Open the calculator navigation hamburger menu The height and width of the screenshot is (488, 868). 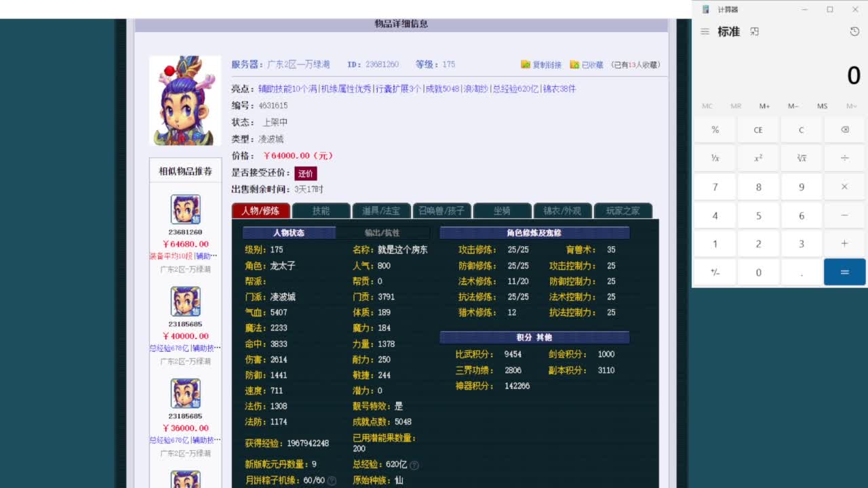coord(705,31)
